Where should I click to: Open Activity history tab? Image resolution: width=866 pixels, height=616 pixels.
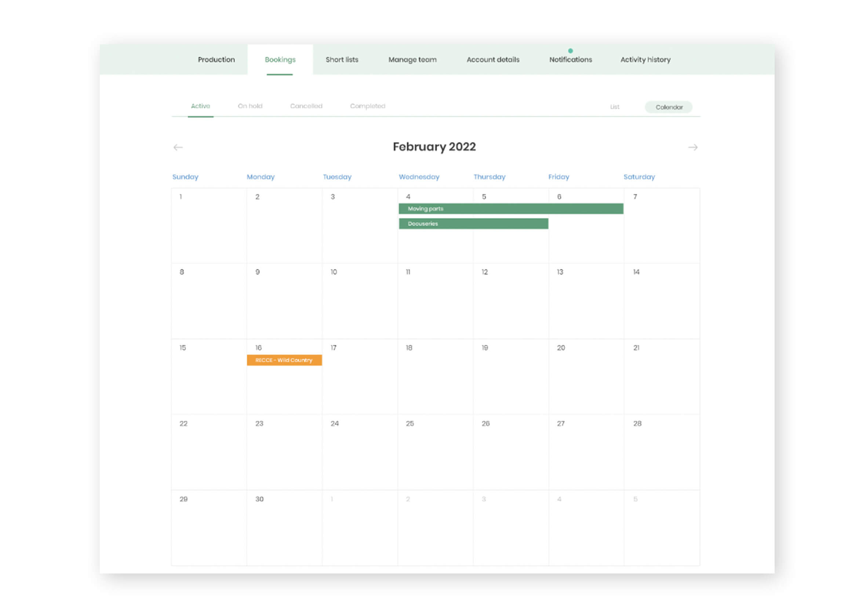645,59
